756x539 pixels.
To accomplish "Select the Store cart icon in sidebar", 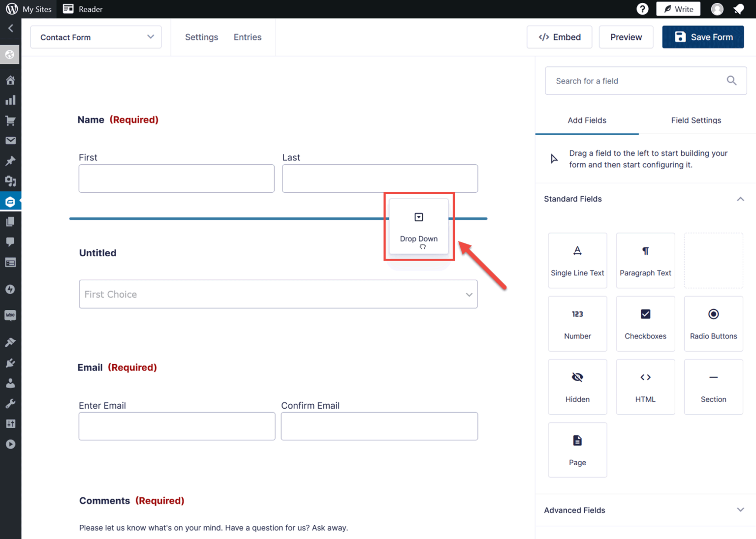I will tap(10, 120).
